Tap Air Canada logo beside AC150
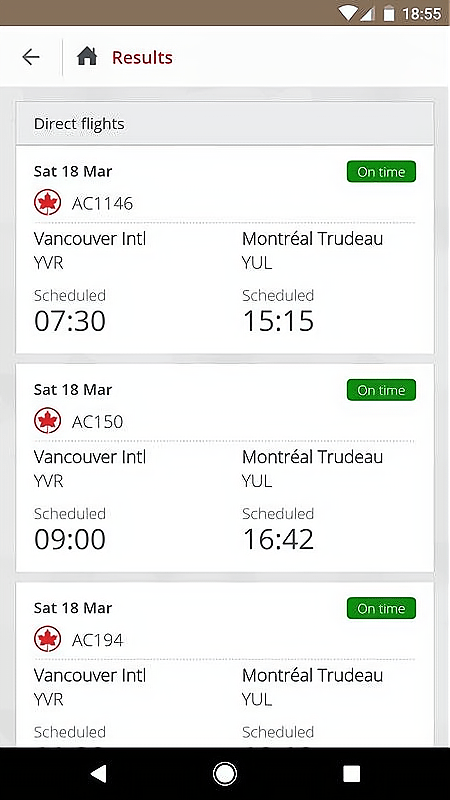The width and height of the screenshot is (450, 800). click(x=47, y=421)
